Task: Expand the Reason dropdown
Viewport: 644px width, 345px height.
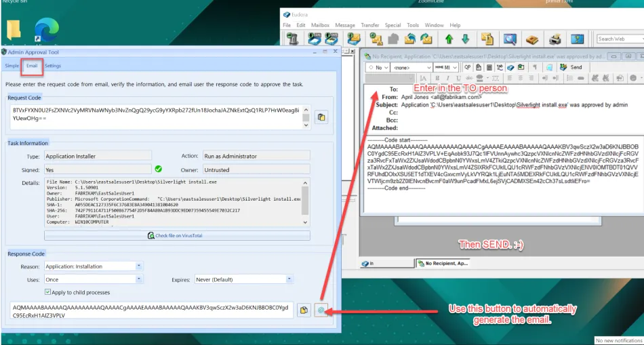Action: pos(139,266)
